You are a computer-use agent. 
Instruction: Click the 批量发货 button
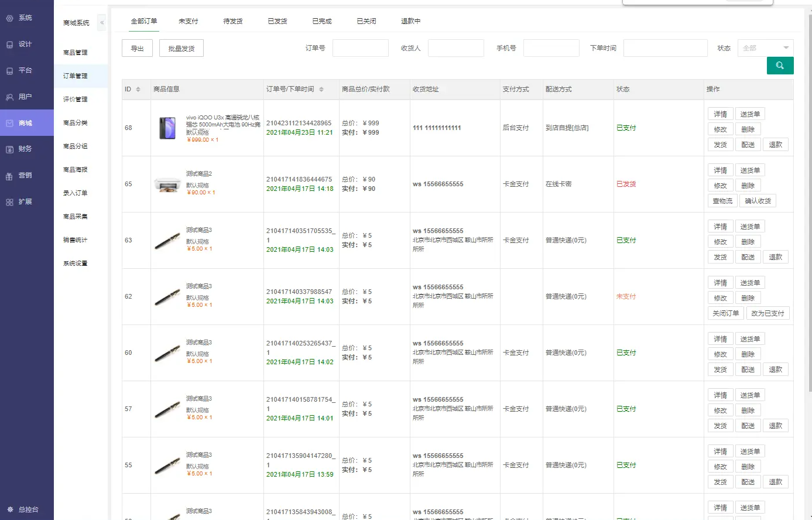pyautogui.click(x=181, y=48)
